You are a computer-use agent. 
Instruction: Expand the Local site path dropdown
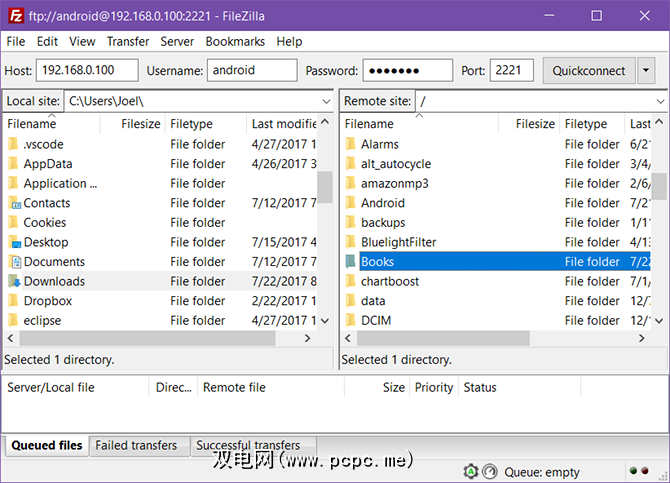pos(326,101)
